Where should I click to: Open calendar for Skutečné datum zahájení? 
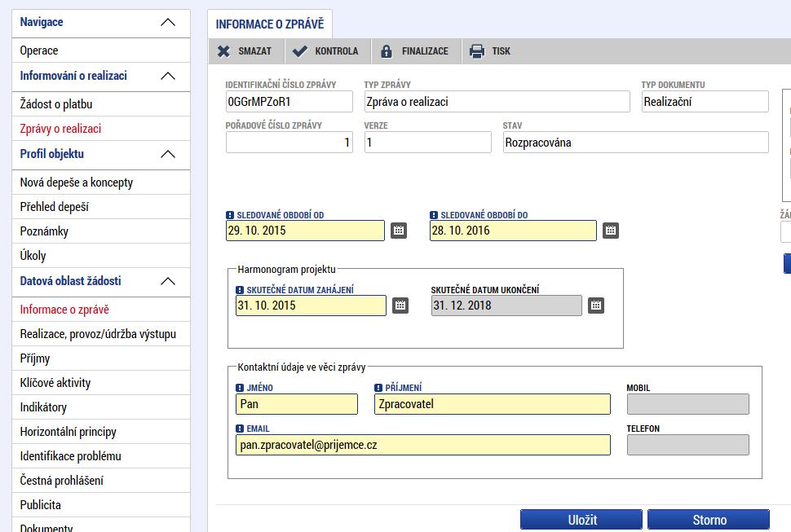(400, 306)
